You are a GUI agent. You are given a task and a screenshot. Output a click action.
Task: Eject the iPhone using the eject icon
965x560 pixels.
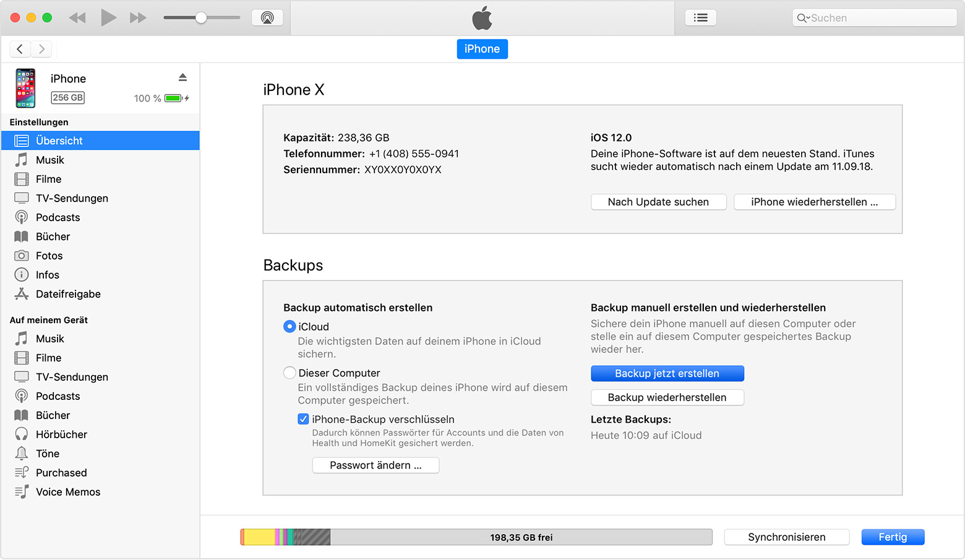tap(182, 77)
